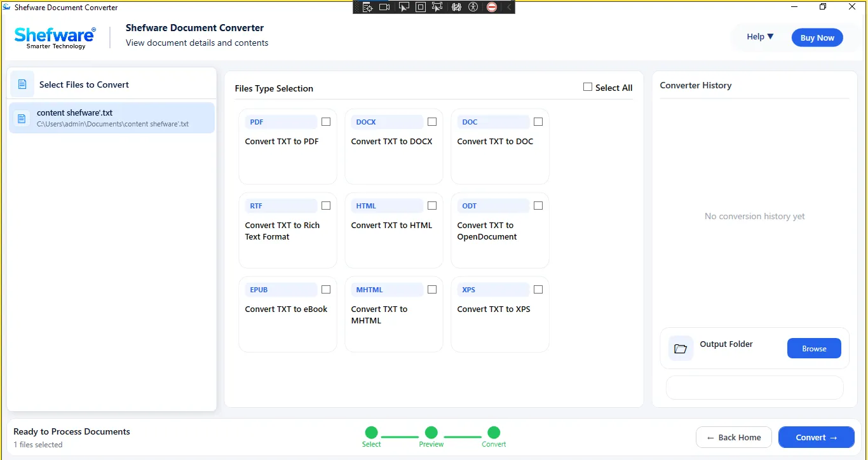
Task: Click document icon beside Select Files to Convert
Action: 22,84
